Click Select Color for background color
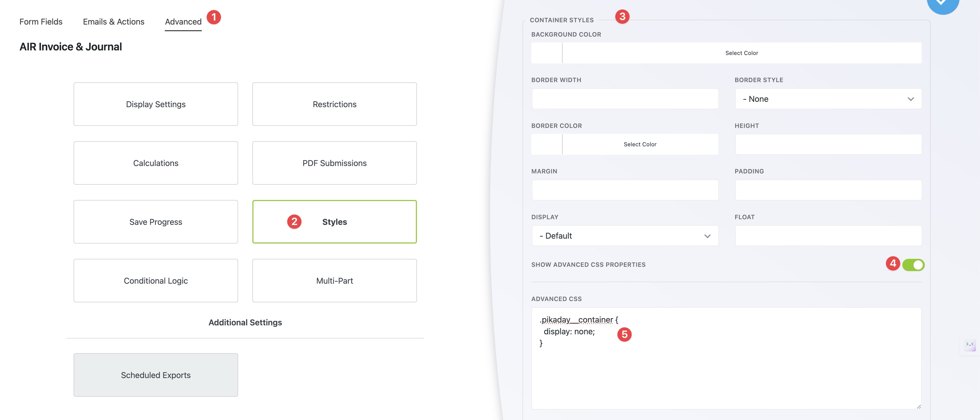 pyautogui.click(x=741, y=53)
